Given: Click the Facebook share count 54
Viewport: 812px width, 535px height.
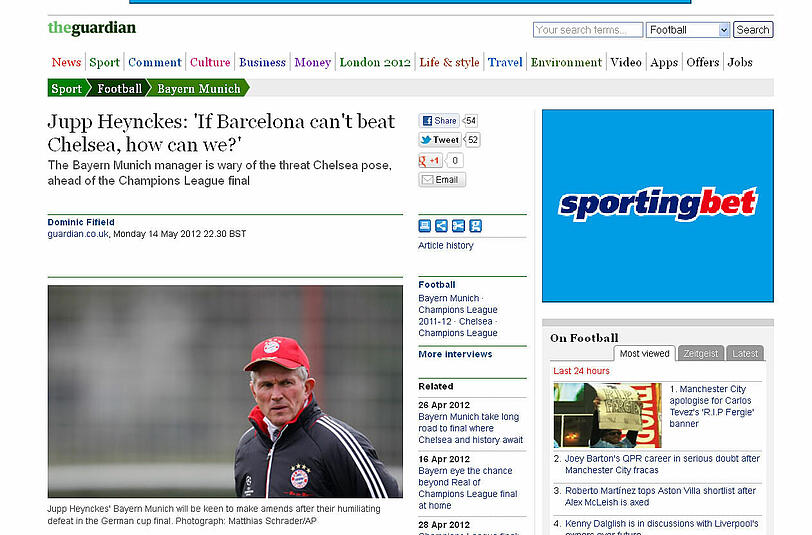Looking at the screenshot, I should (470, 121).
